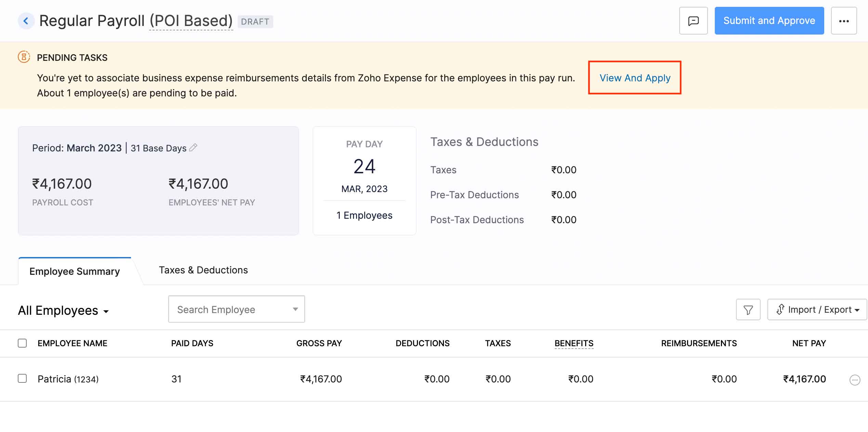Screen dimensions: 868x432
Task: Check the select-all checkbox in the table header
Action: [22, 343]
